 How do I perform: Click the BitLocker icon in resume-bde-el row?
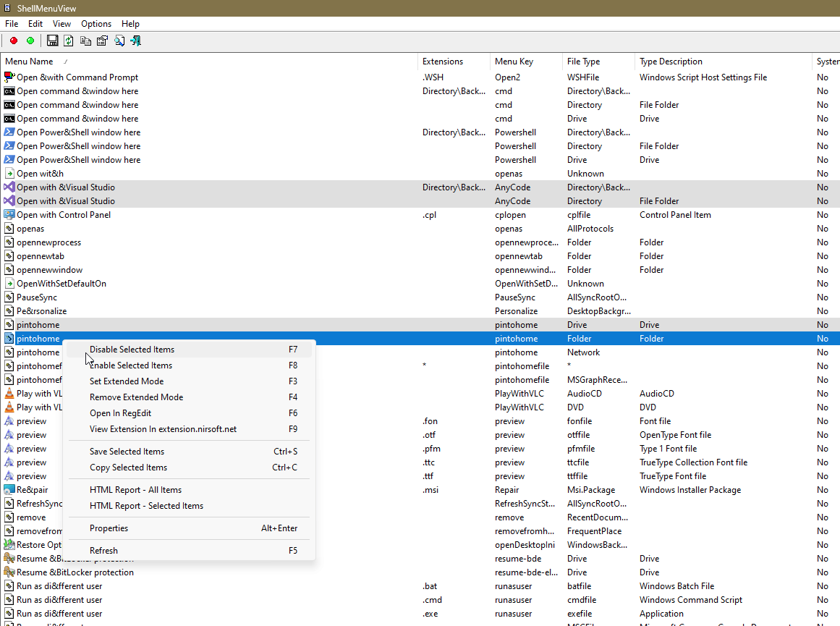pos(9,572)
